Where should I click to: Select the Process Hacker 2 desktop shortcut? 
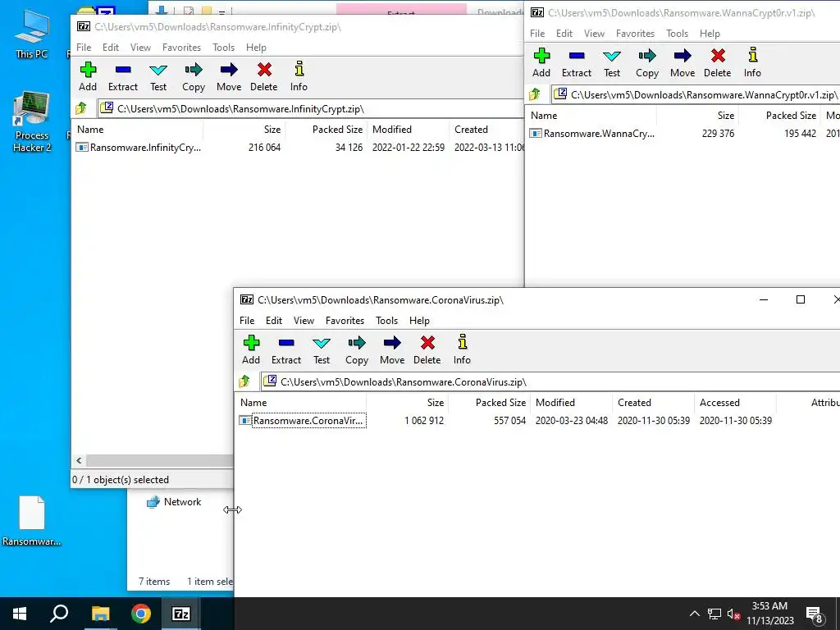(x=32, y=122)
